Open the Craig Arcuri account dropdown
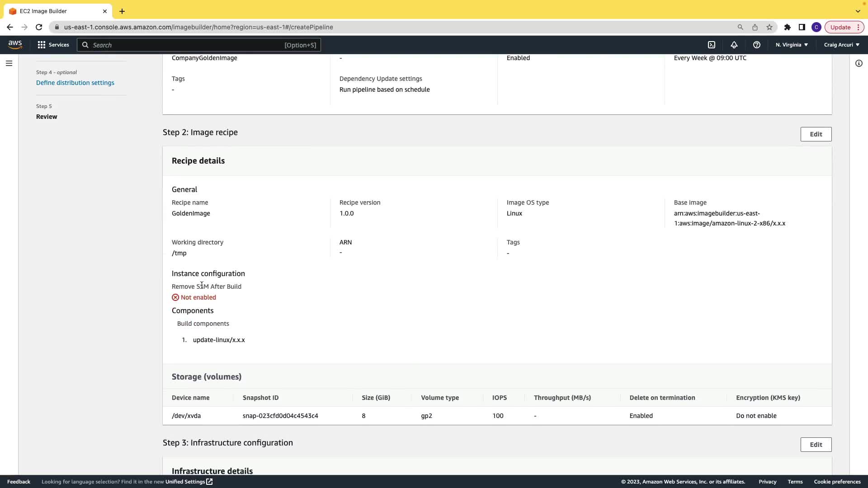The height and width of the screenshot is (488, 868). point(841,45)
